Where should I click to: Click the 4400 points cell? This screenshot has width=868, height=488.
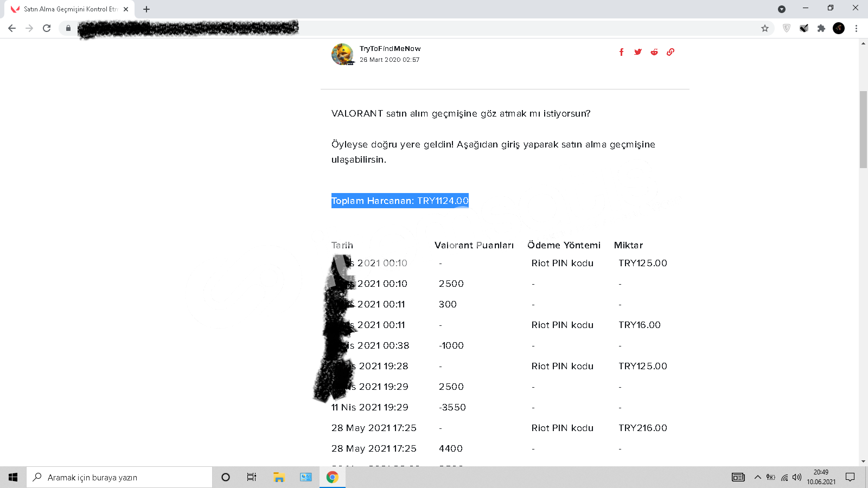point(451,448)
